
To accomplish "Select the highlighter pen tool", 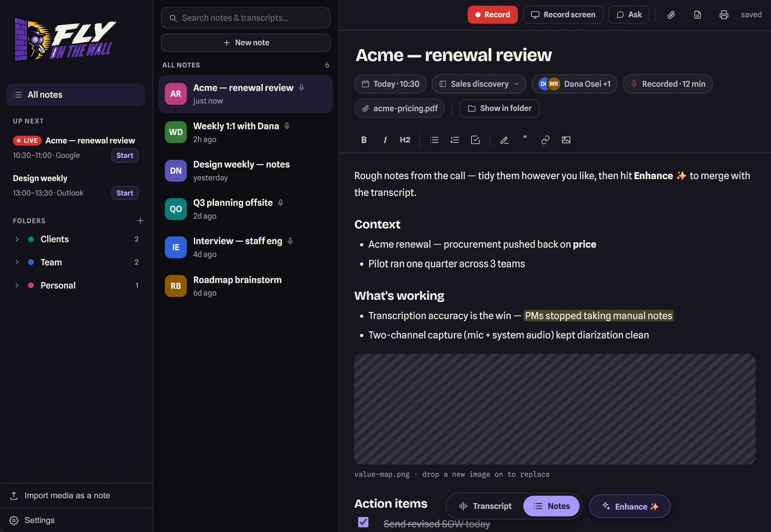I will click(x=505, y=140).
